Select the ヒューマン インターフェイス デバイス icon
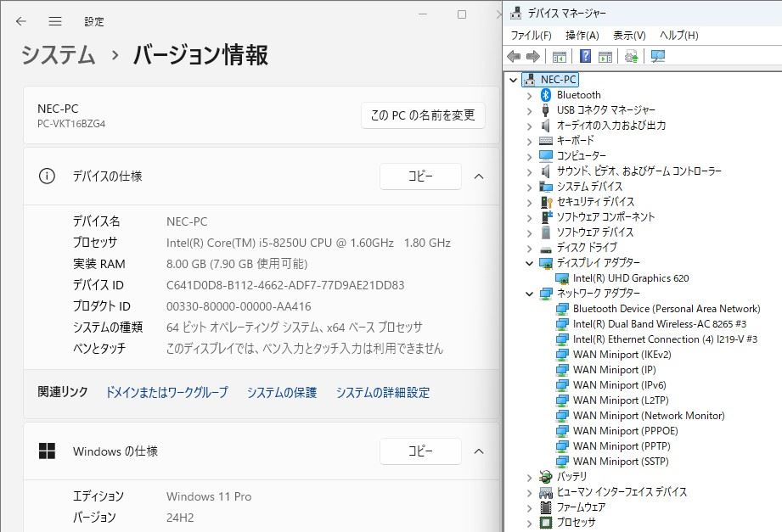782x532 pixels. tap(546, 493)
